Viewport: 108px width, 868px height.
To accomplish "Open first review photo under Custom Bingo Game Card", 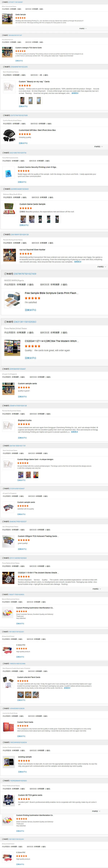I will [21, 475].
